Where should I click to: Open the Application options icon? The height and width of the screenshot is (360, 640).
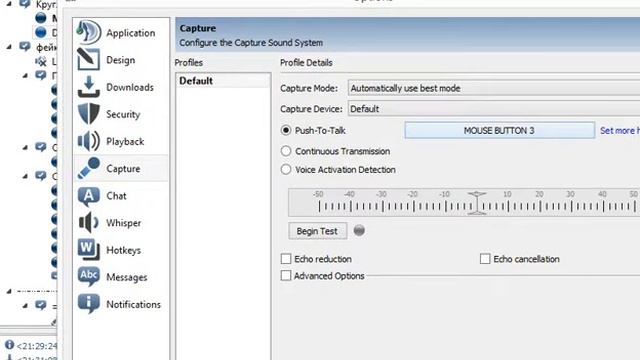click(x=89, y=33)
